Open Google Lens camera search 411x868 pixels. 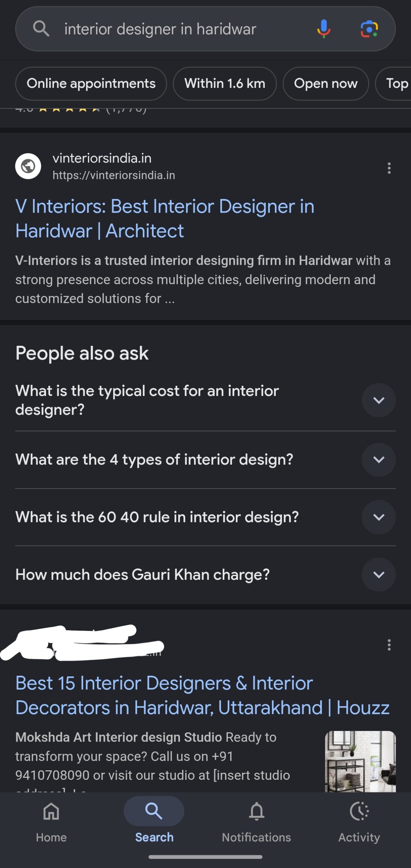click(x=369, y=29)
